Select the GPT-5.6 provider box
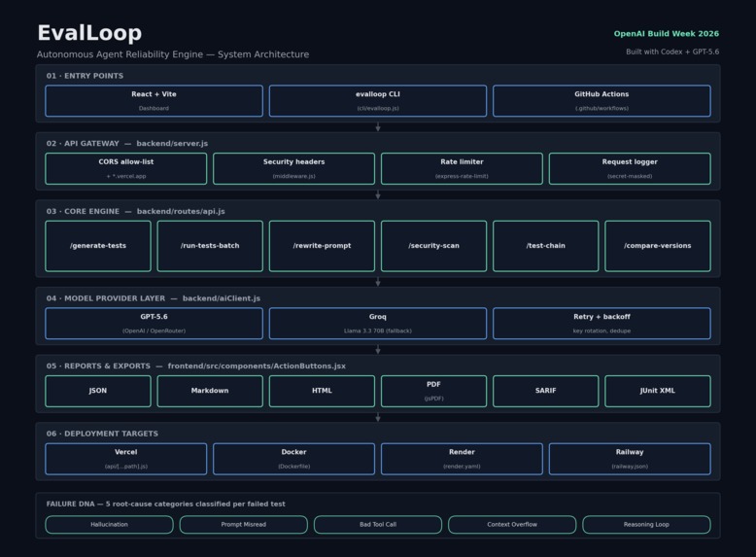Viewport: 756px width, 557px height. 154,324
